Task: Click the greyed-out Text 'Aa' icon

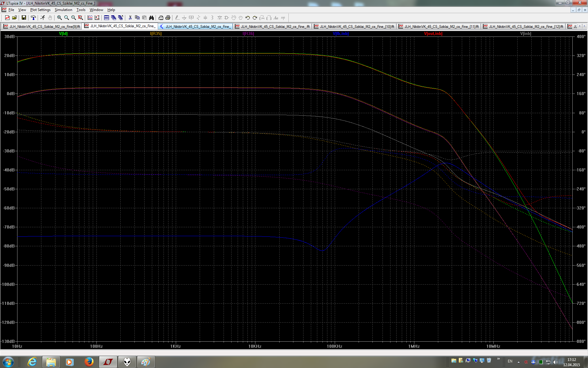Action: pyautogui.click(x=276, y=18)
